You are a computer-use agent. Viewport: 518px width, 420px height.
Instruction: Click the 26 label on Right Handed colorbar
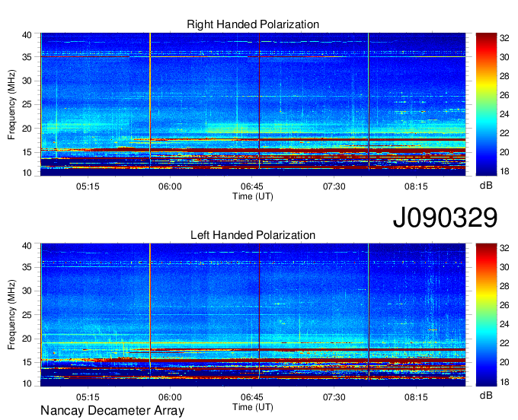point(504,95)
